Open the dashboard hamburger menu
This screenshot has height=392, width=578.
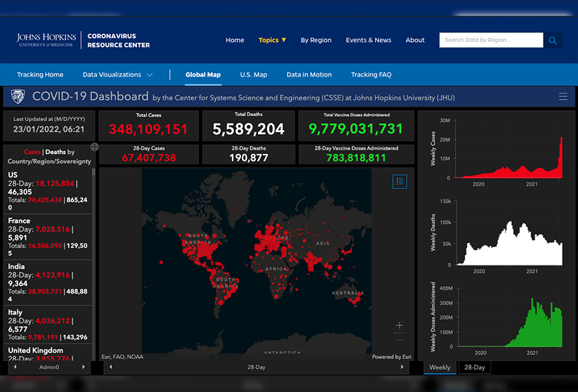pyautogui.click(x=563, y=97)
